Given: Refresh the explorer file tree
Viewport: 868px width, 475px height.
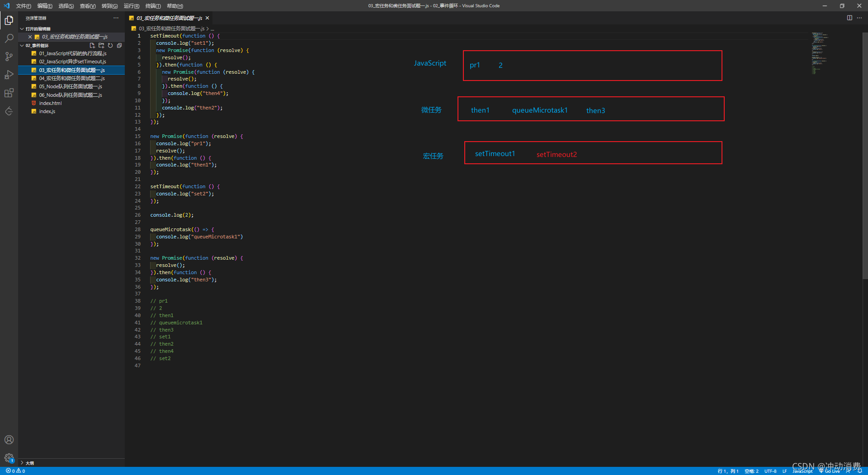Looking at the screenshot, I should (110, 46).
